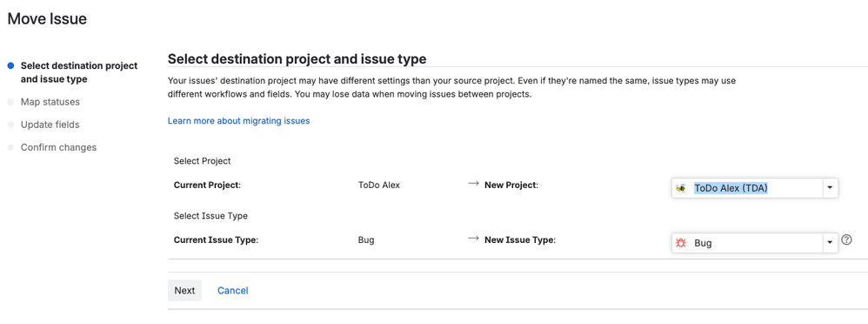Click the New Issue Type label
The image size is (868, 324).
click(x=520, y=240)
